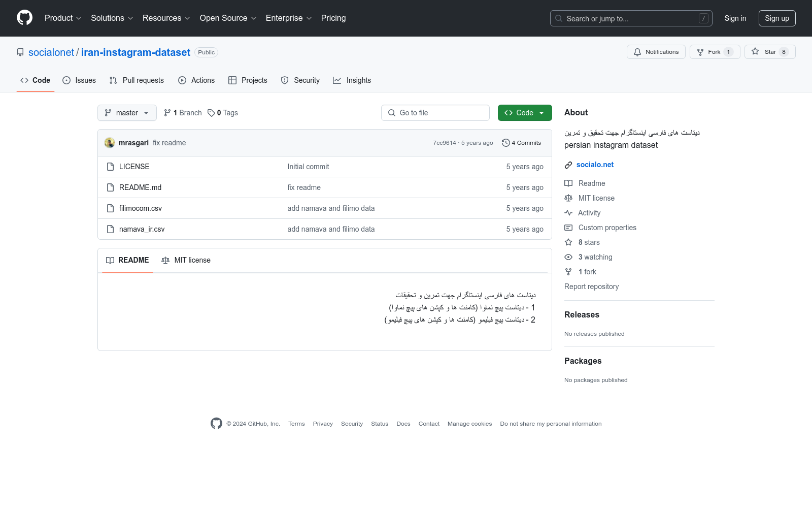Click the GitHub logo in header
This screenshot has height=508, width=812.
[x=24, y=18]
